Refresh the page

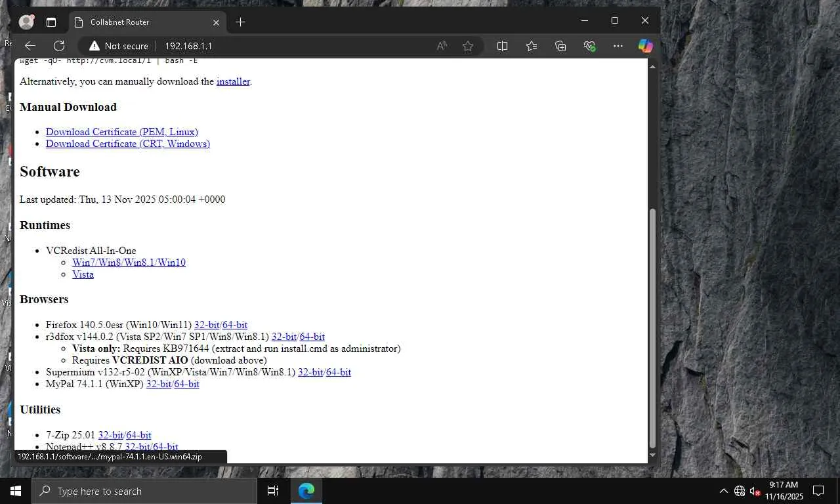[x=59, y=46]
